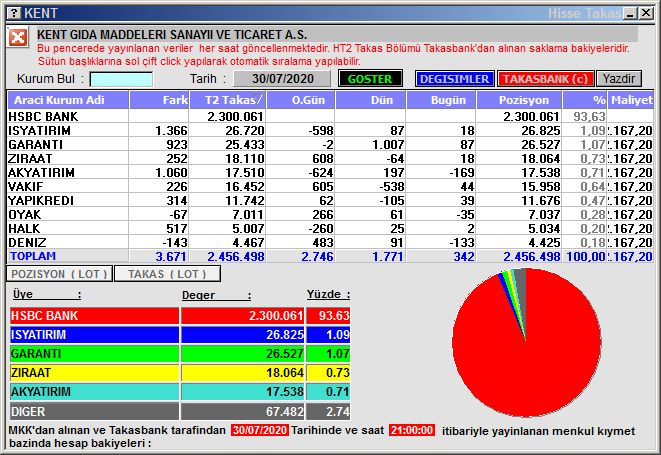Select the AKYATIRIM row in table

(330, 172)
